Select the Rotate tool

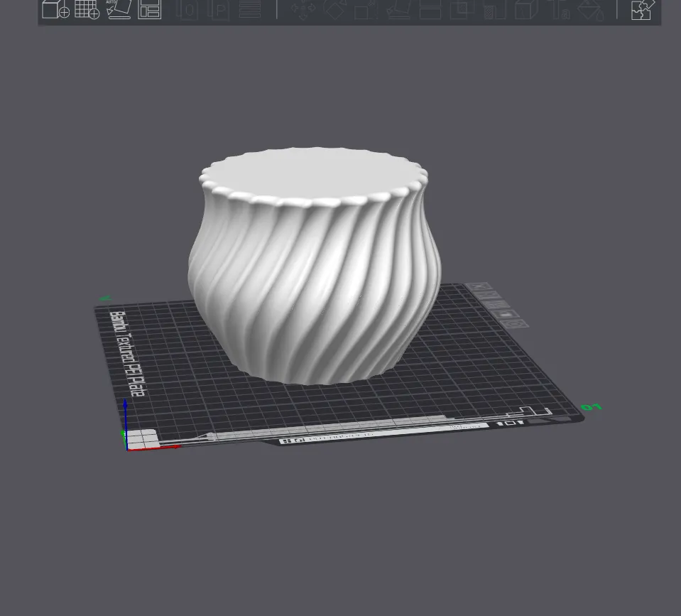[335, 10]
